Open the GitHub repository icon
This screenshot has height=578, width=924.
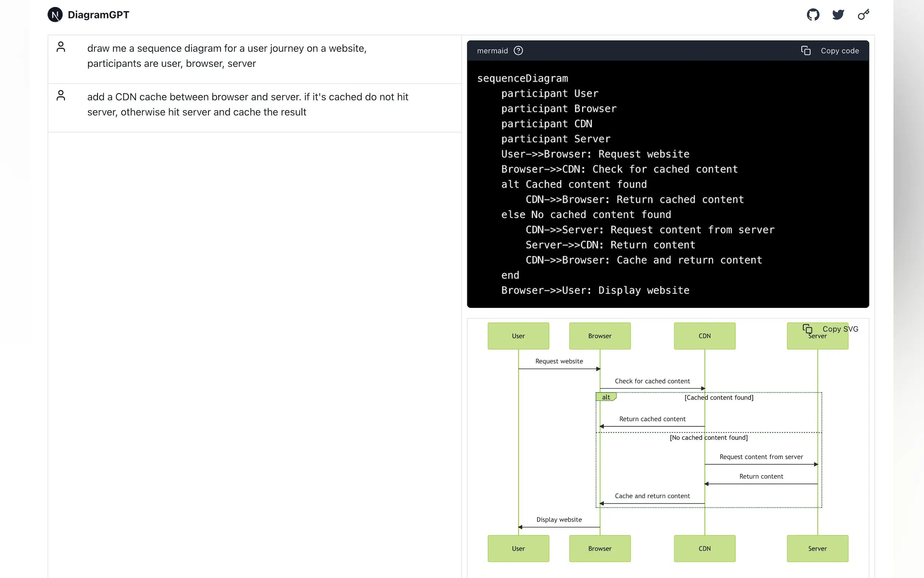click(x=813, y=15)
